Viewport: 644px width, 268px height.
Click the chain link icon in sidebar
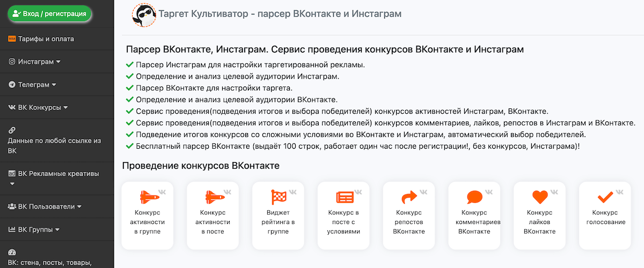(12, 130)
